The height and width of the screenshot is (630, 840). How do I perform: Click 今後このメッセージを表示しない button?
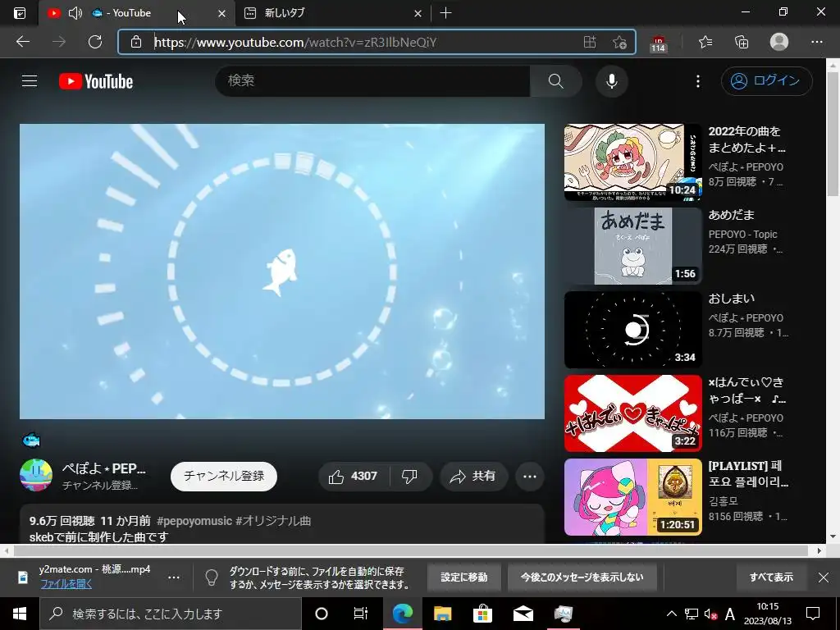582,577
